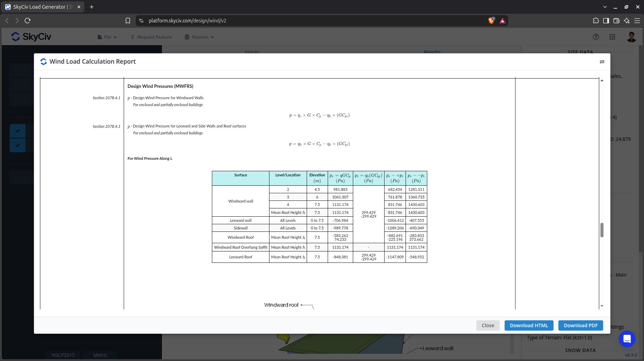Click the report scrollbar up arrow
Viewport: 644px width, 361px height.
tap(602, 80)
